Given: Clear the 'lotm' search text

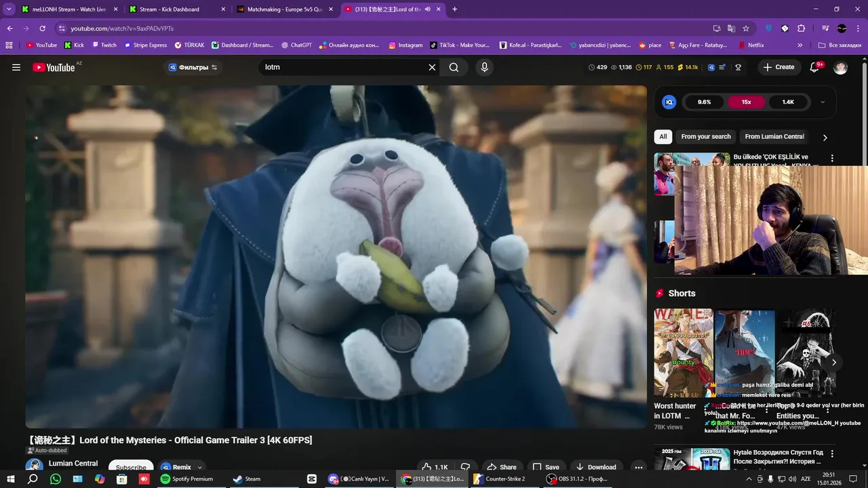Looking at the screenshot, I should coord(432,67).
